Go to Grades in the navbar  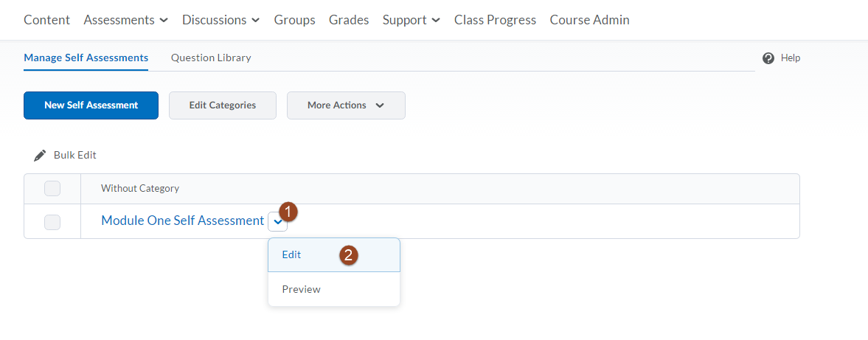pyautogui.click(x=349, y=21)
